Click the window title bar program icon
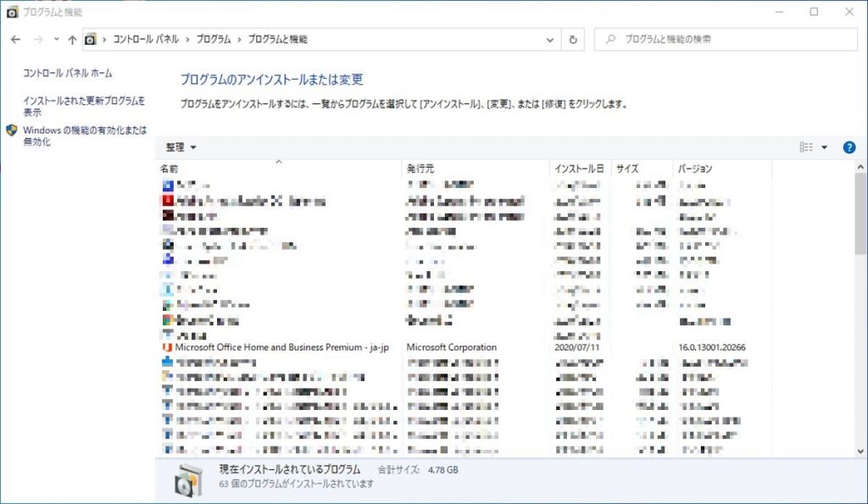868x504 pixels. (12, 12)
